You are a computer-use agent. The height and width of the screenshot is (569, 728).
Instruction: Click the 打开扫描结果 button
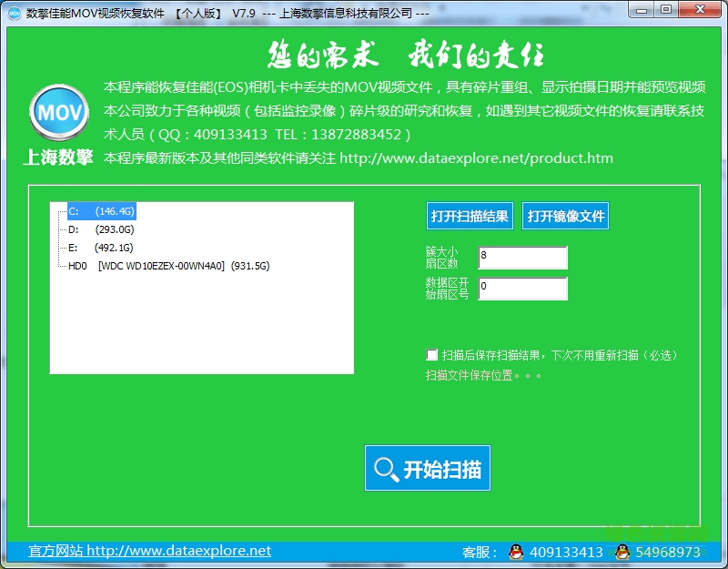click(469, 216)
